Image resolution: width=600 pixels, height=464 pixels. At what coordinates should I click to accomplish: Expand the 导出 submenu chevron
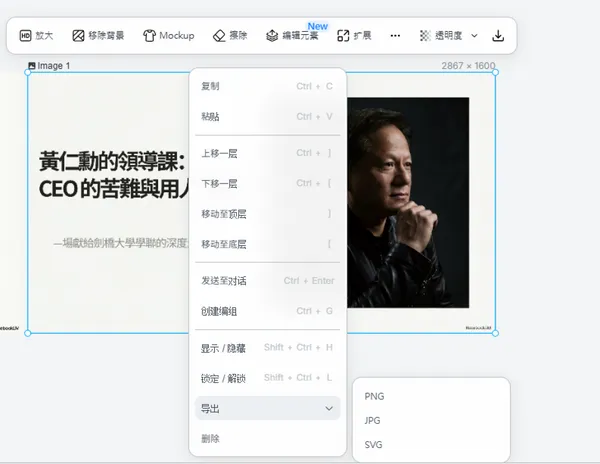(329, 409)
